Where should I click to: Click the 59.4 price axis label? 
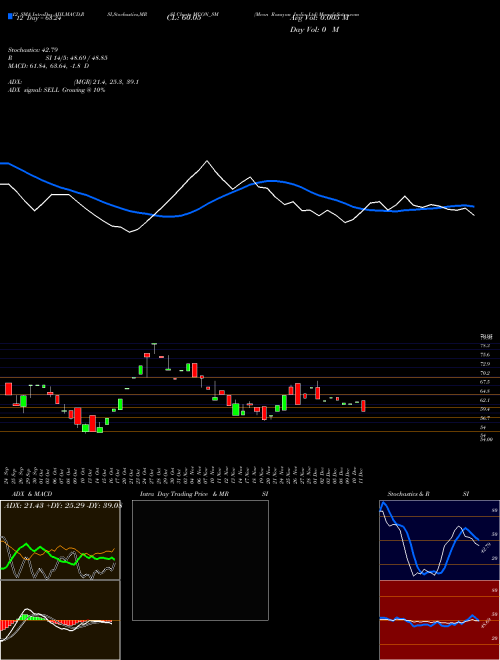(x=485, y=409)
